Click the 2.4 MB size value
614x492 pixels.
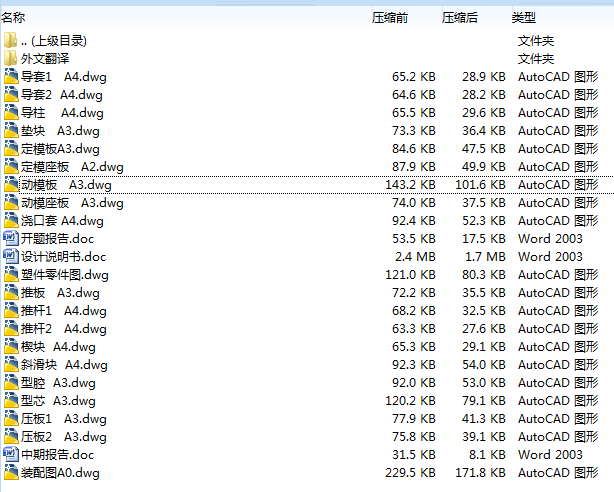pyautogui.click(x=415, y=257)
